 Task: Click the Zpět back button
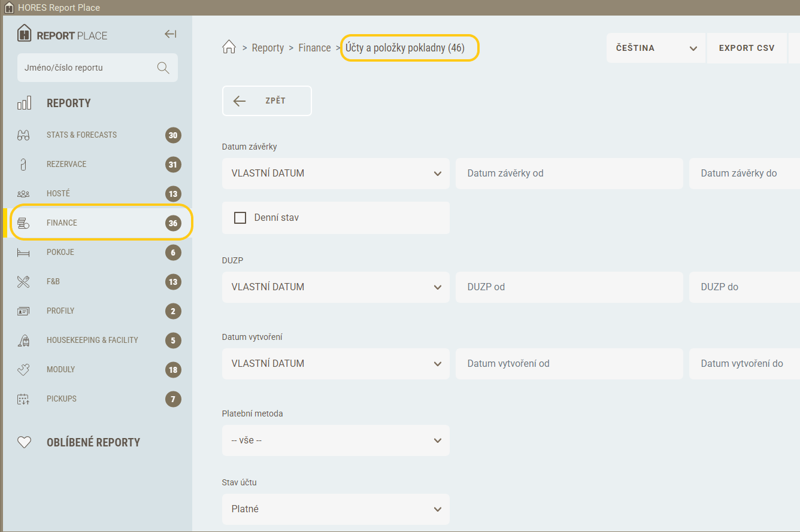[x=266, y=101]
